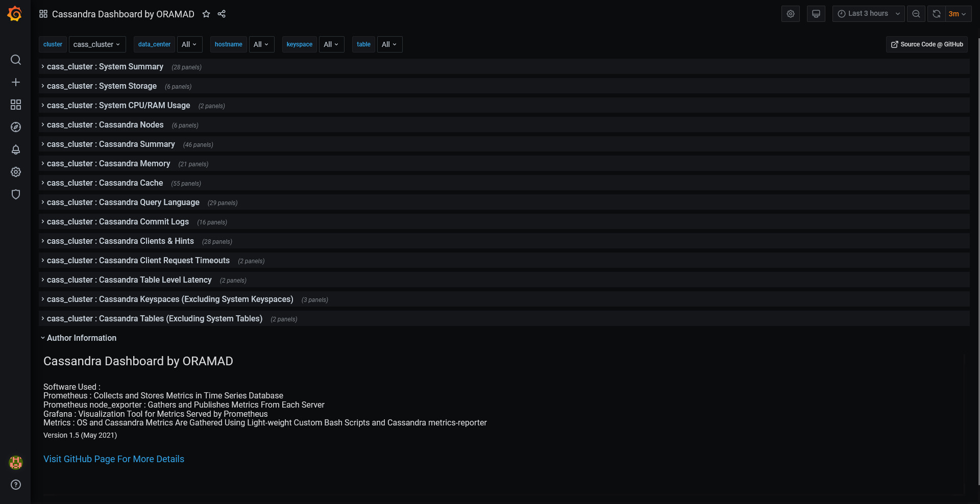Cycle view mode with monitor icon
Image resolution: width=980 pixels, height=504 pixels.
816,14
